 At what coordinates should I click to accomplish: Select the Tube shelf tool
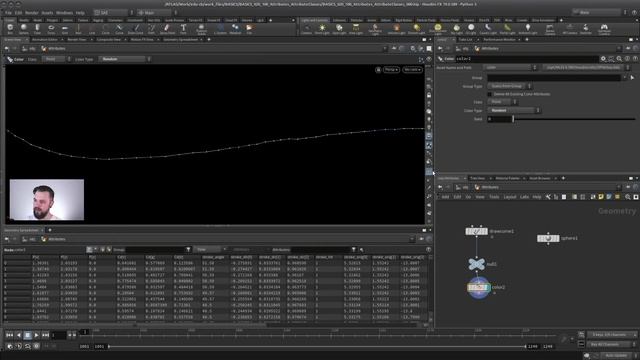tap(37, 29)
